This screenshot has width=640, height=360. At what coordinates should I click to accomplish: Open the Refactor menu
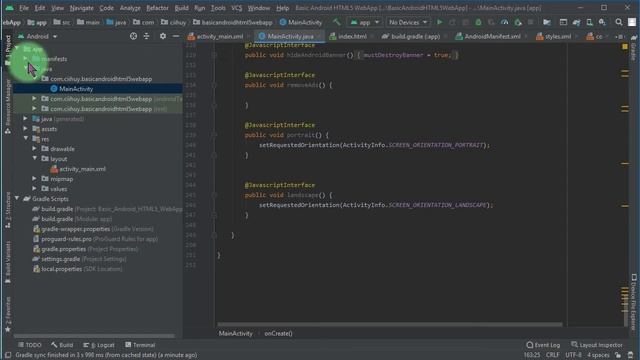pos(157,8)
